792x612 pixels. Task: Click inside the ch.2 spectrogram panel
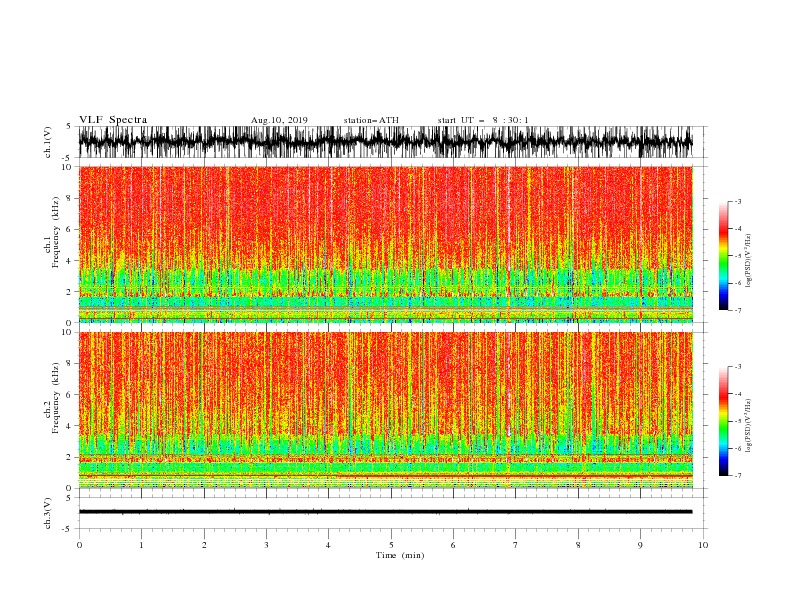[x=385, y=410]
